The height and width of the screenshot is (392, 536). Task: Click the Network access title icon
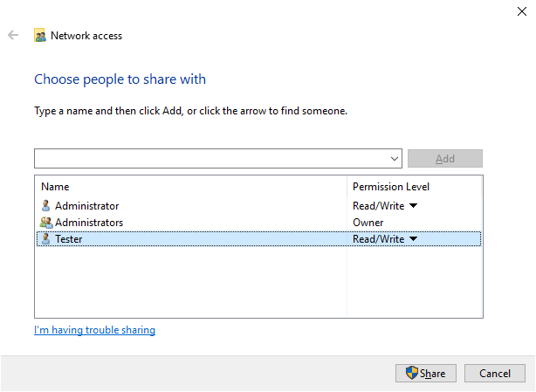coord(40,36)
